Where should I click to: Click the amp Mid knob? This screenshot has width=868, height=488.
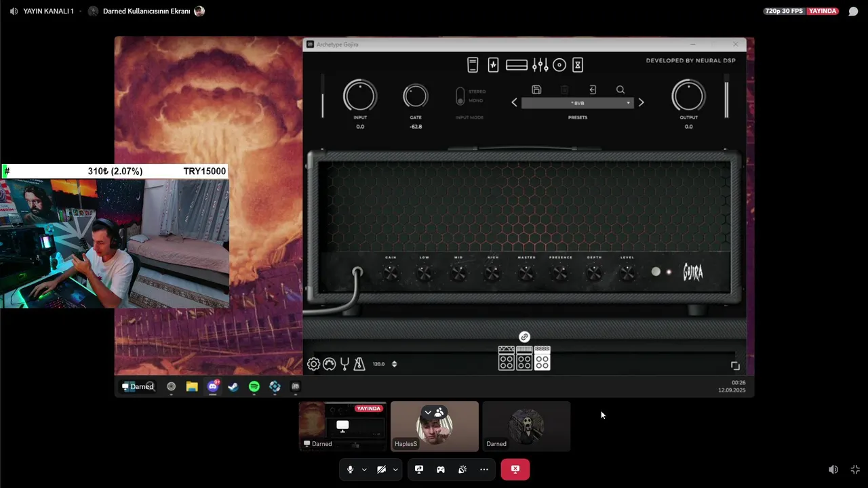458,273
